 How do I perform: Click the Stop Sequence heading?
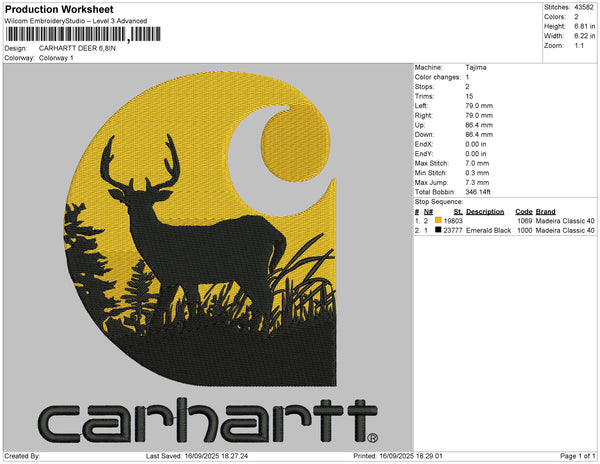click(x=442, y=201)
